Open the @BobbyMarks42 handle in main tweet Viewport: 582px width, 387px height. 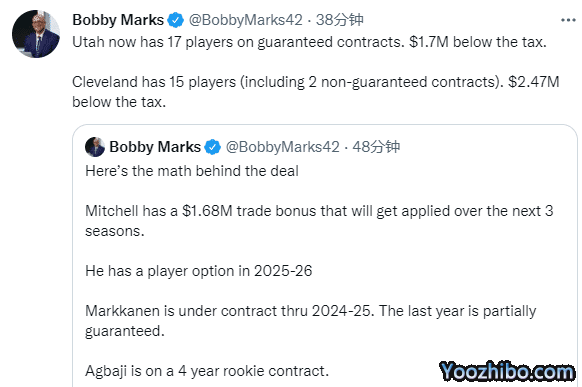tap(246, 20)
